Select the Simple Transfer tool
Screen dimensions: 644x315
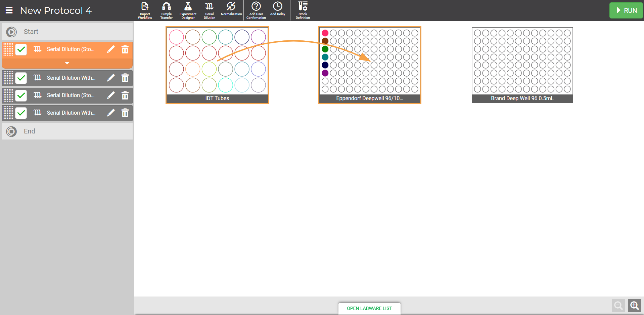[x=167, y=10]
